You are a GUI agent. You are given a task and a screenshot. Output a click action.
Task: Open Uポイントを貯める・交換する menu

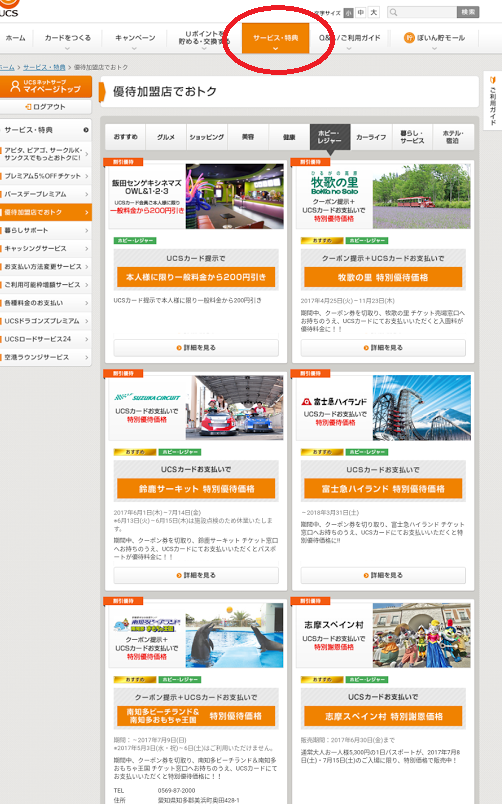(205, 38)
